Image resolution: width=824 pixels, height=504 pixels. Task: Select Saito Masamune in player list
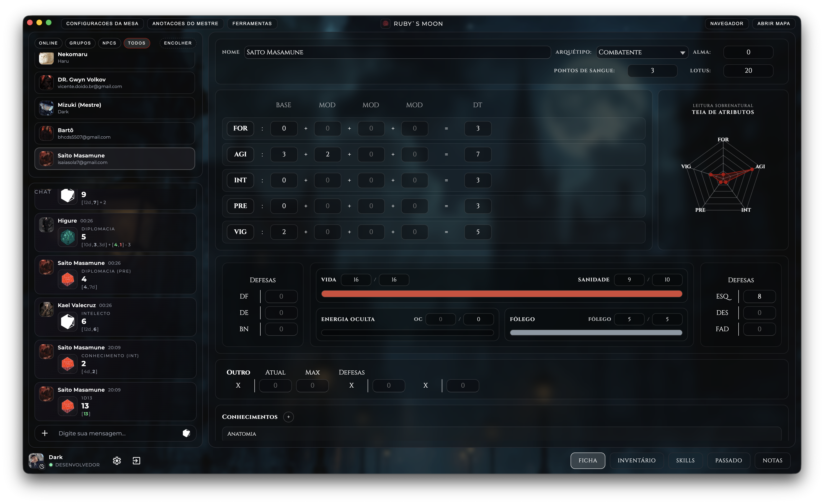tap(115, 159)
